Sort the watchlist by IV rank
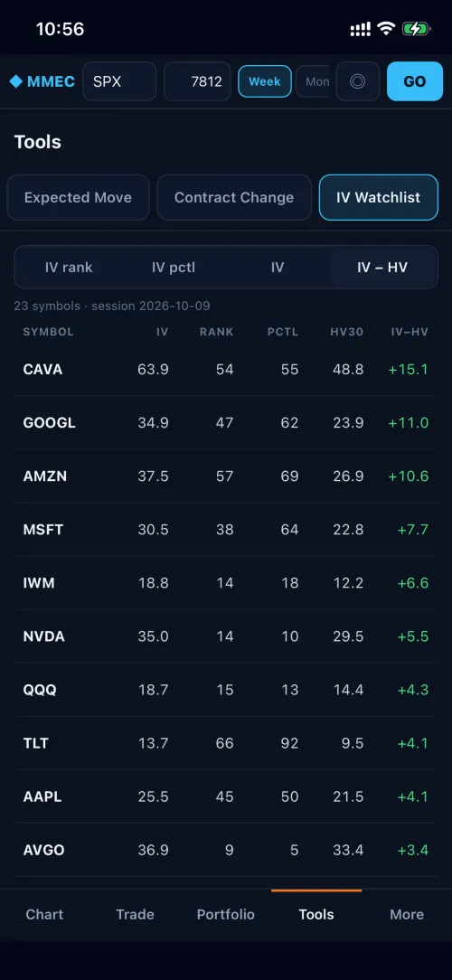Image resolution: width=452 pixels, height=980 pixels. [69, 268]
